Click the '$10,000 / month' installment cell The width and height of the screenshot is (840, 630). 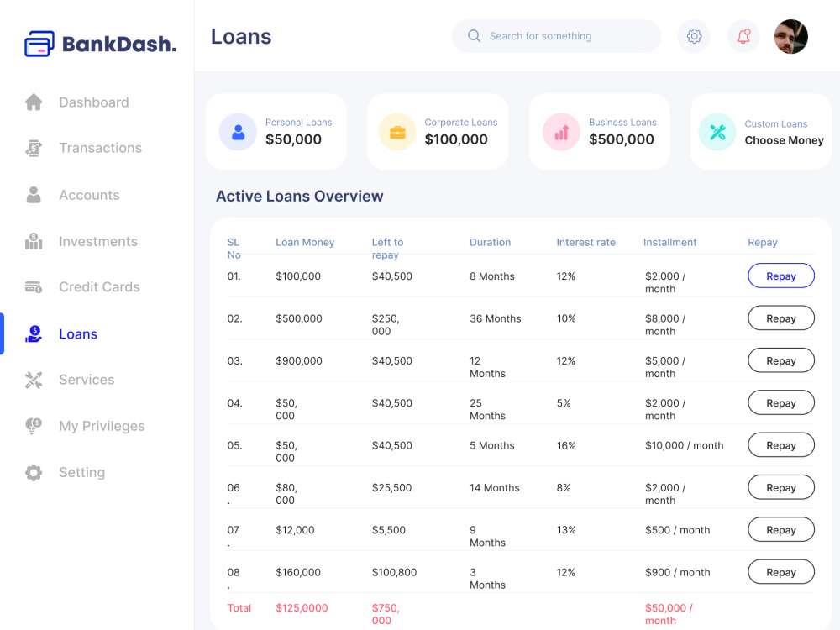pos(684,445)
